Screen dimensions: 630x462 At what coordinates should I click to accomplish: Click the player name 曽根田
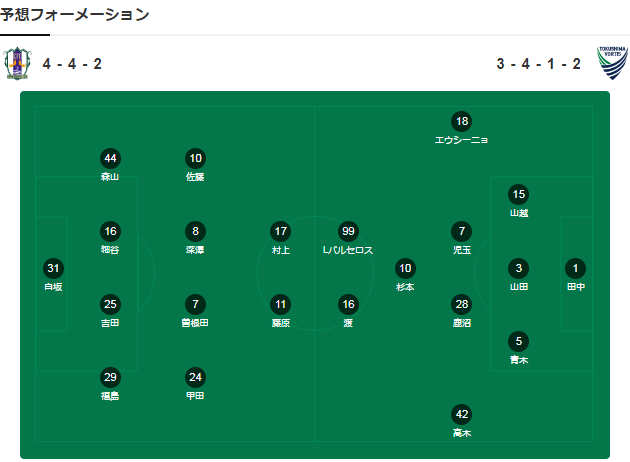tap(195, 323)
